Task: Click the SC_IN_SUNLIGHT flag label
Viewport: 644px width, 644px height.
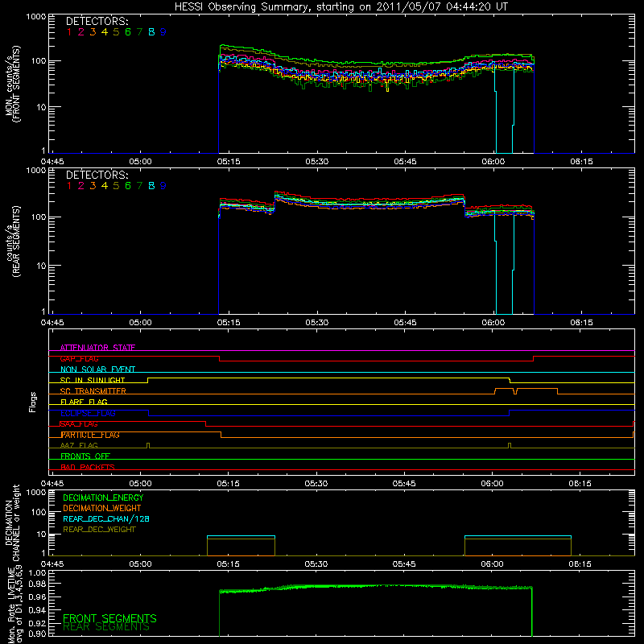Action: tap(93, 380)
